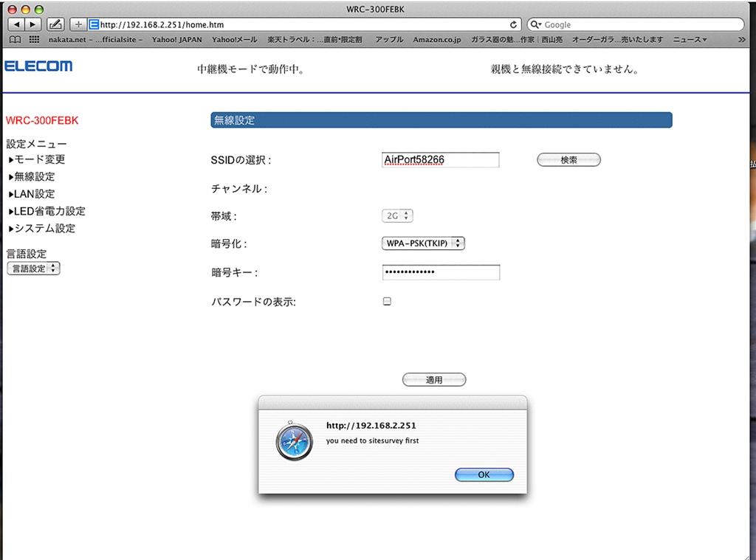Open the アップル bookmark

point(389,40)
